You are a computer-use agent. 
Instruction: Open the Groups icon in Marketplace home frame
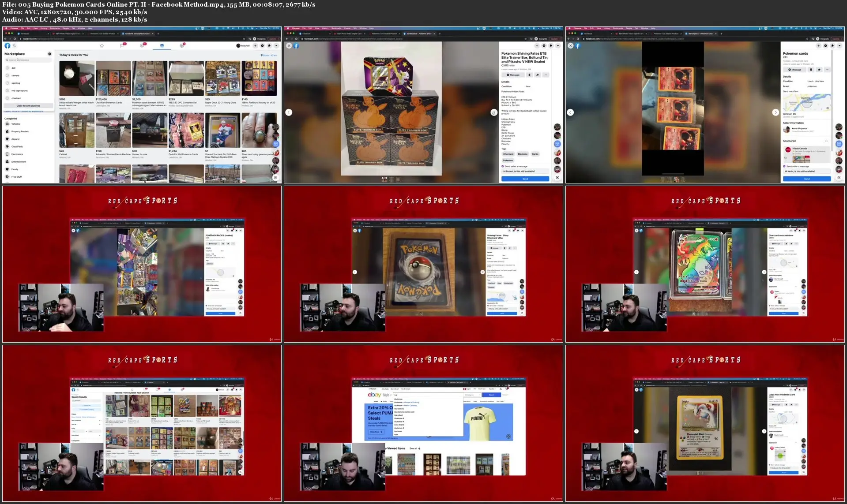pos(182,46)
